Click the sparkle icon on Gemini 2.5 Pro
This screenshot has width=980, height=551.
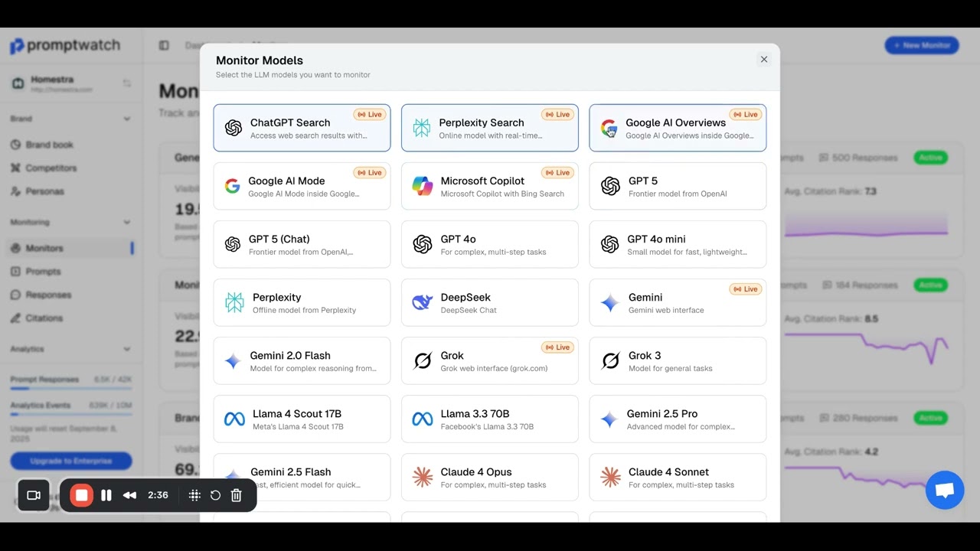point(609,419)
